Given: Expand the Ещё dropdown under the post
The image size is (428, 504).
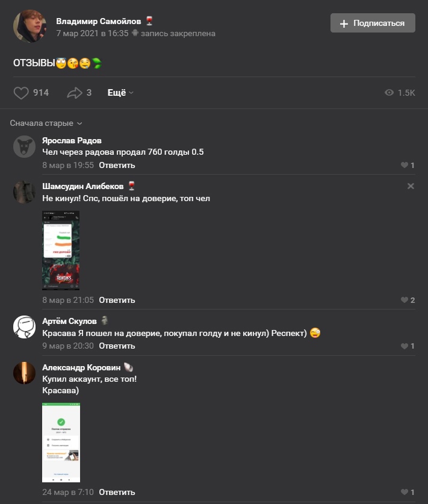Looking at the screenshot, I should tap(120, 93).
